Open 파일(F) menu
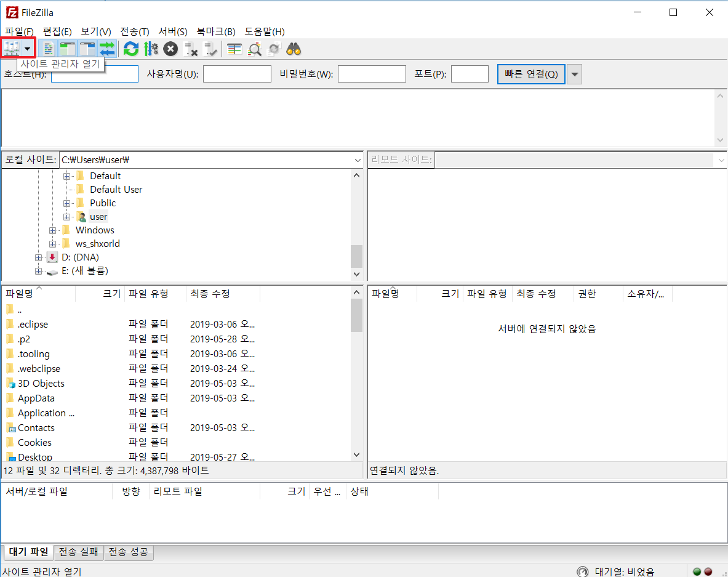The height and width of the screenshot is (577, 728). [19, 31]
